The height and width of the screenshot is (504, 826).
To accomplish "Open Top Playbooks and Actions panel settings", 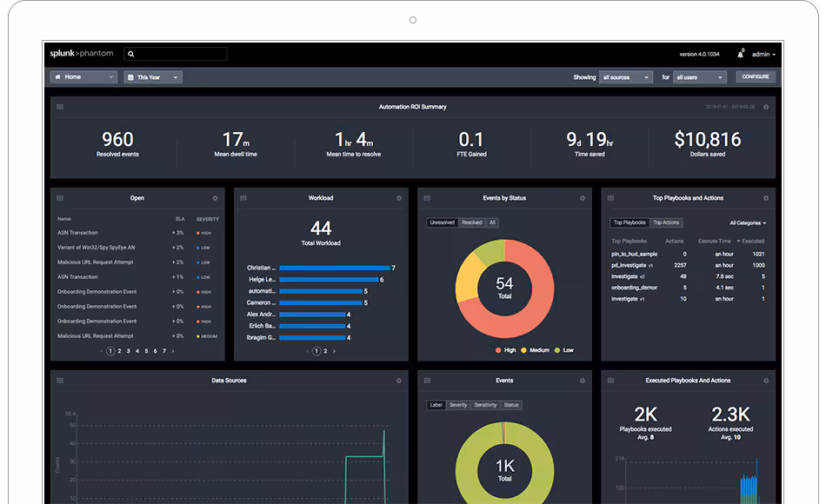I will (766, 198).
